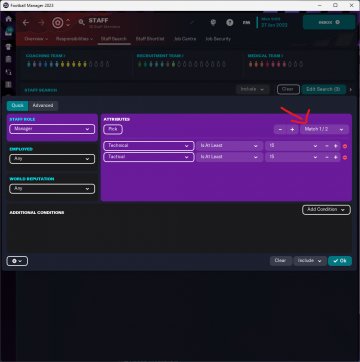
Task: Open the gear settings menu button
Action: (17, 261)
